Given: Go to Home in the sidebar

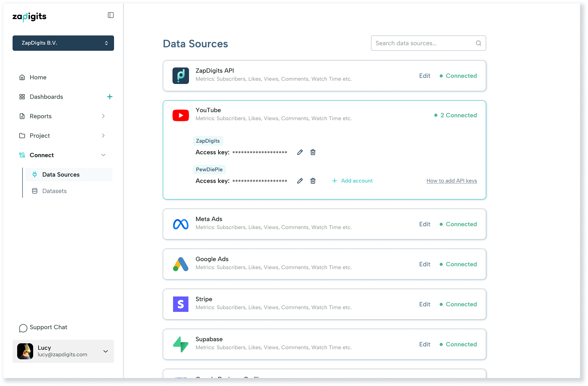Looking at the screenshot, I should coord(38,77).
